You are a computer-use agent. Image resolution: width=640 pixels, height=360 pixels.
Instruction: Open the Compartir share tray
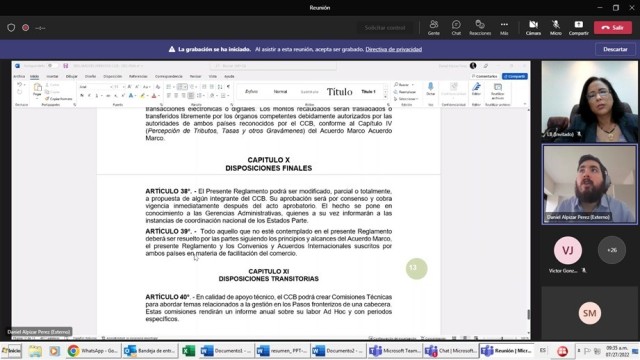click(x=578, y=28)
